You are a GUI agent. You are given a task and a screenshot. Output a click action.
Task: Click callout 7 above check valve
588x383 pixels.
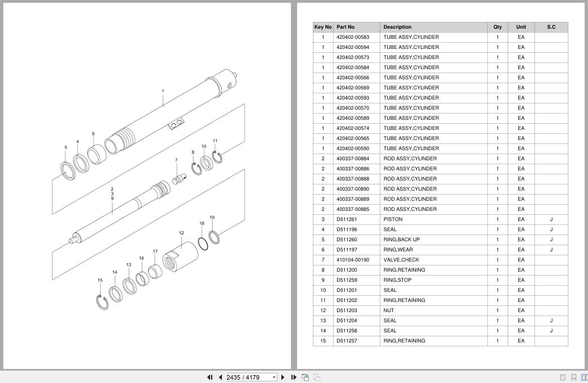tap(176, 160)
